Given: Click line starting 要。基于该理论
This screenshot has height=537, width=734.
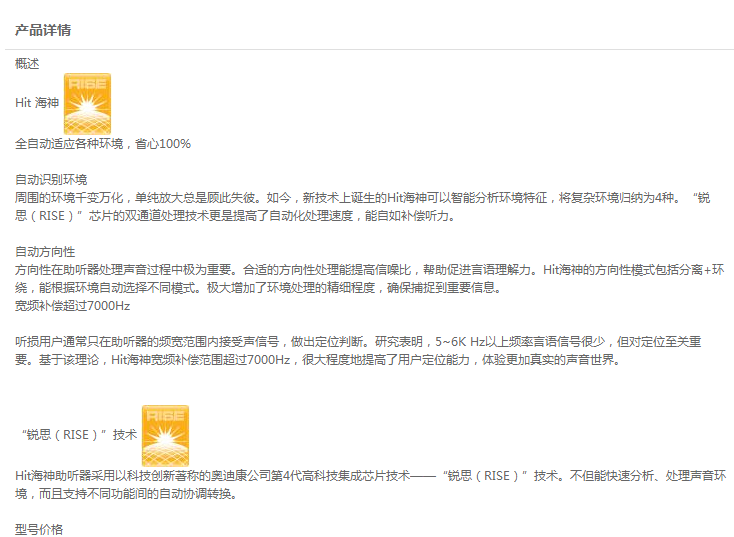Looking at the screenshot, I should pos(317,360).
